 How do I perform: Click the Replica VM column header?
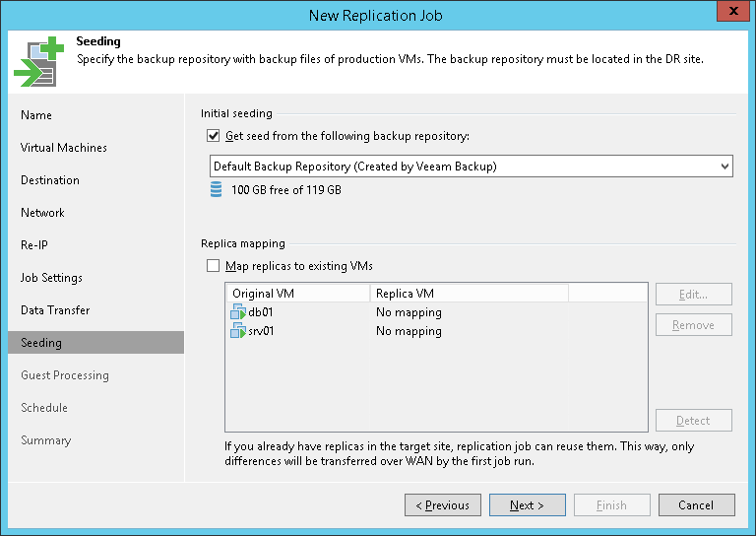coord(469,294)
